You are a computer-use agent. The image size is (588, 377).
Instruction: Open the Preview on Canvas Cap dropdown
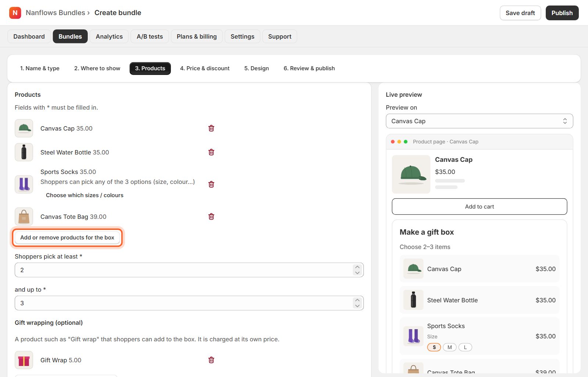click(479, 121)
